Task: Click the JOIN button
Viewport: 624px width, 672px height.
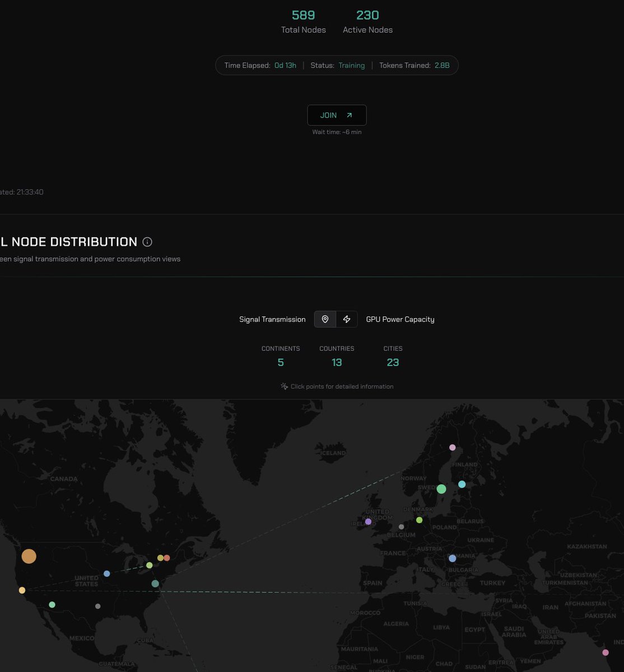Action: click(337, 115)
